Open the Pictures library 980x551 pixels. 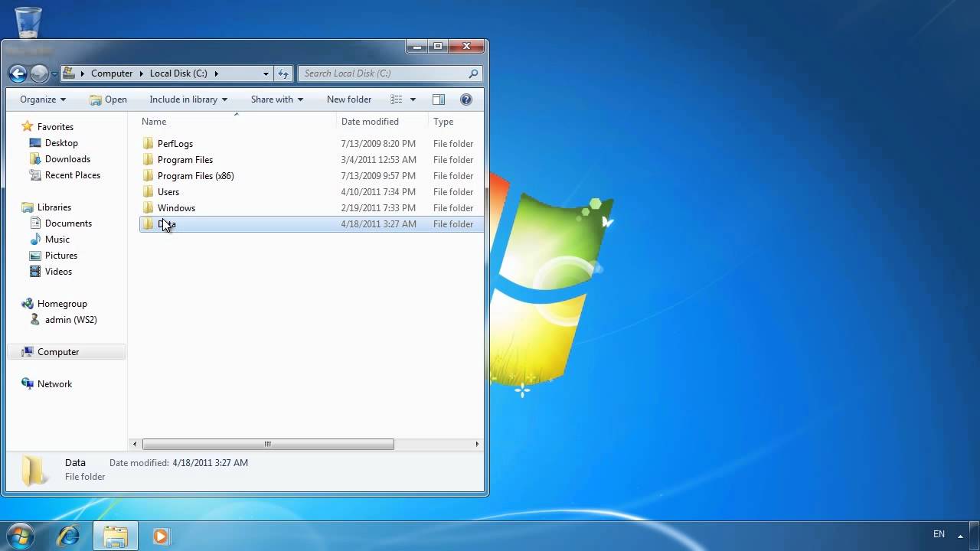(61, 256)
